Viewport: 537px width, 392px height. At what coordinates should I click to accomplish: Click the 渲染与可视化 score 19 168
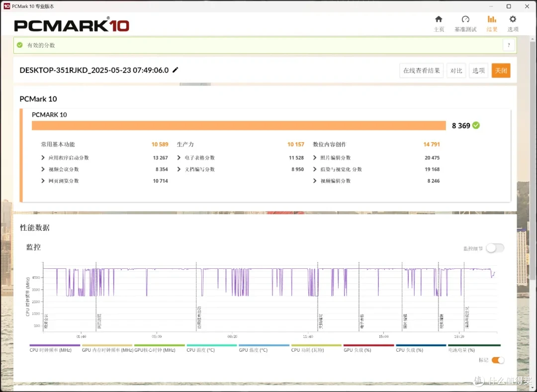[x=432, y=169]
